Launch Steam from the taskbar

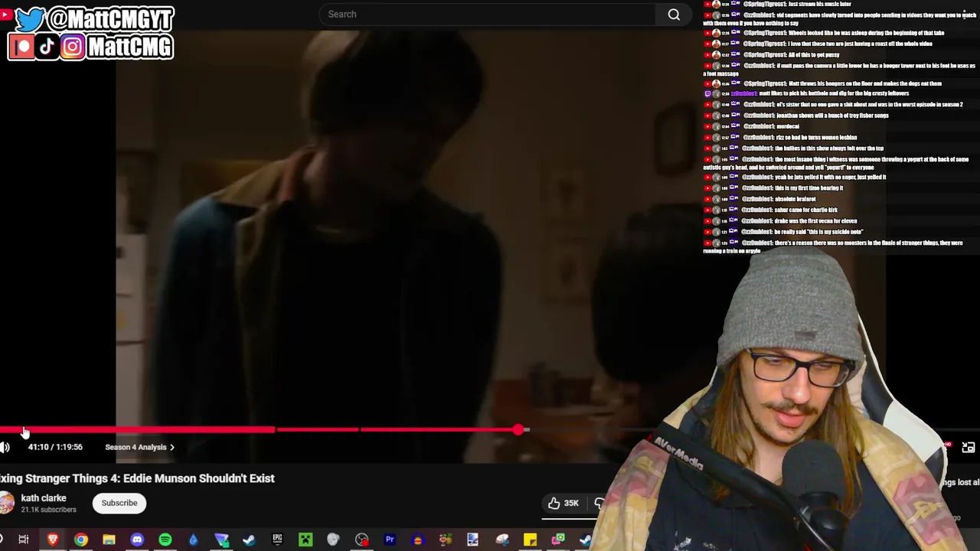click(249, 540)
